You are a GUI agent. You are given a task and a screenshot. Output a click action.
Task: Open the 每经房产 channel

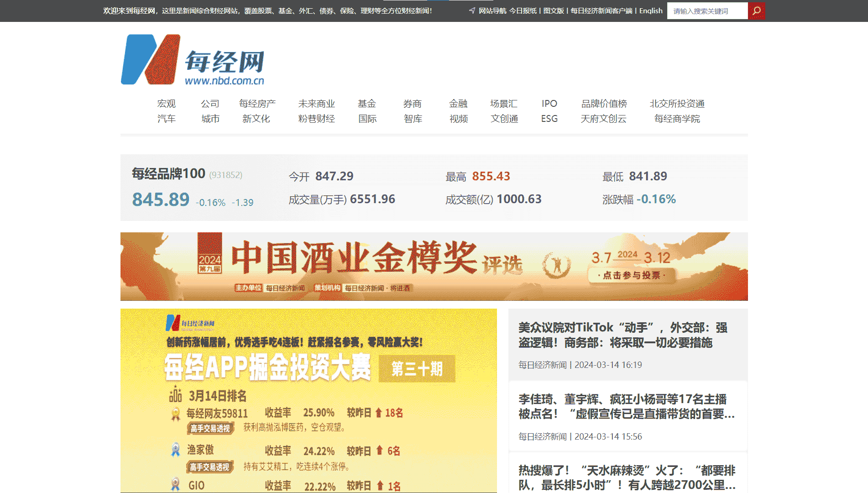pos(257,104)
